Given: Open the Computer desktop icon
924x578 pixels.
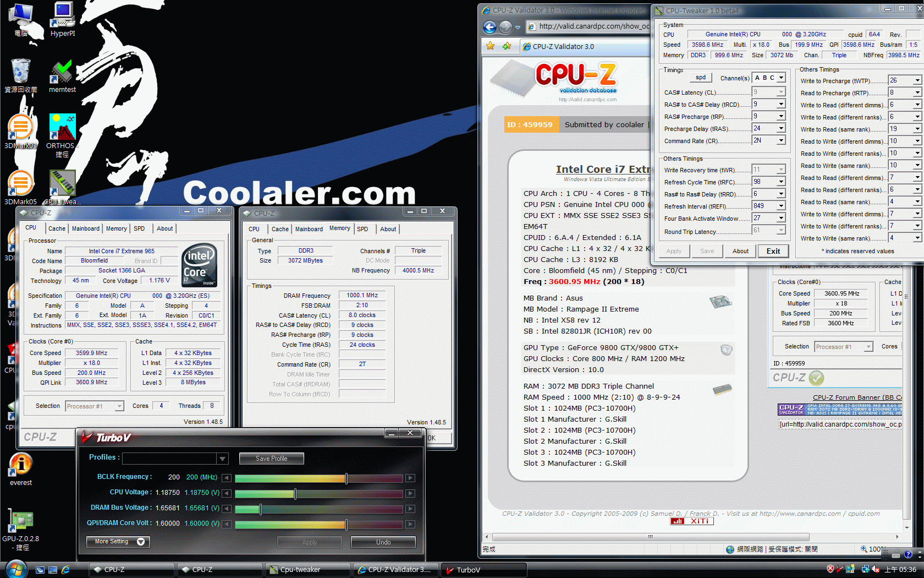Looking at the screenshot, I should (21, 19).
